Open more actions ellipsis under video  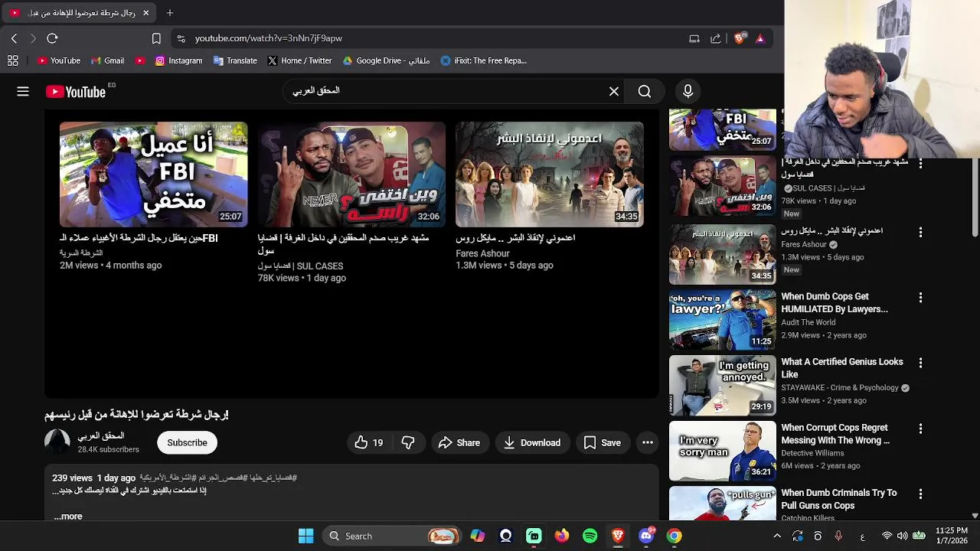point(648,442)
